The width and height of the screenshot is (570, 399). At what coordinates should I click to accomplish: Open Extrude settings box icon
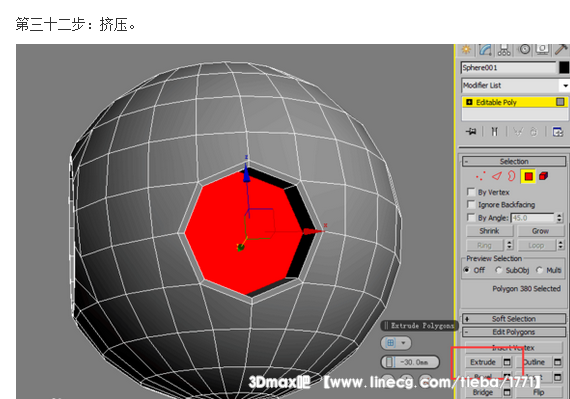(x=507, y=362)
